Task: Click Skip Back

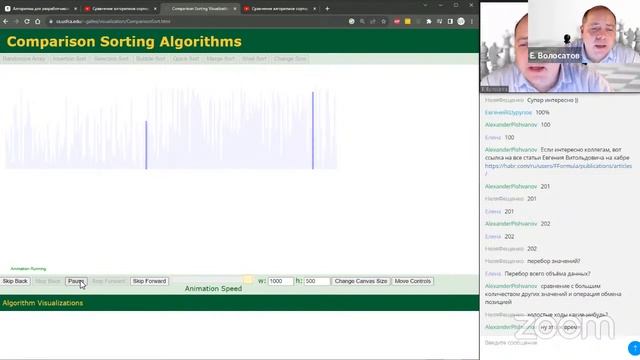Action: coord(15,281)
